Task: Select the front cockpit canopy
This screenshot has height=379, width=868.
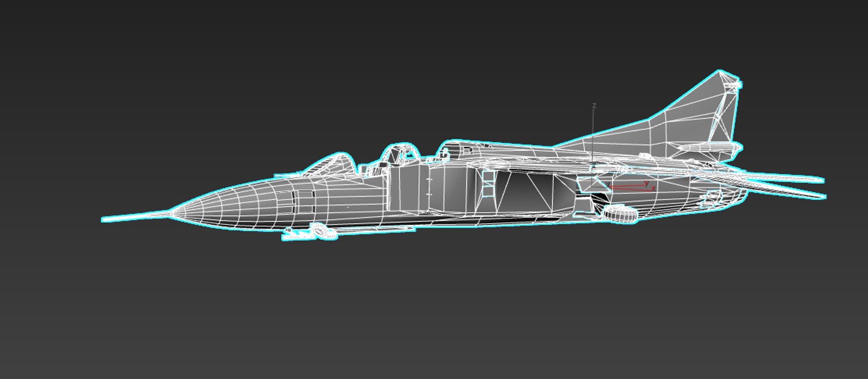Action: [x=329, y=165]
